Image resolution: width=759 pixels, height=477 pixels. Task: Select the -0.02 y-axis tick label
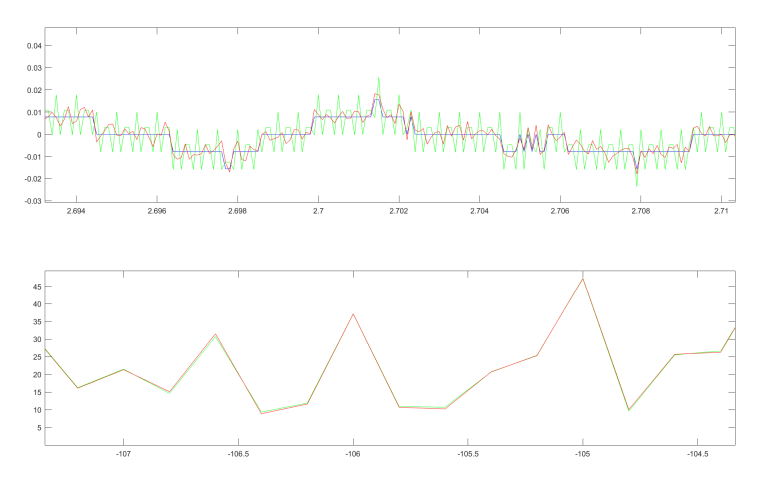pos(33,179)
